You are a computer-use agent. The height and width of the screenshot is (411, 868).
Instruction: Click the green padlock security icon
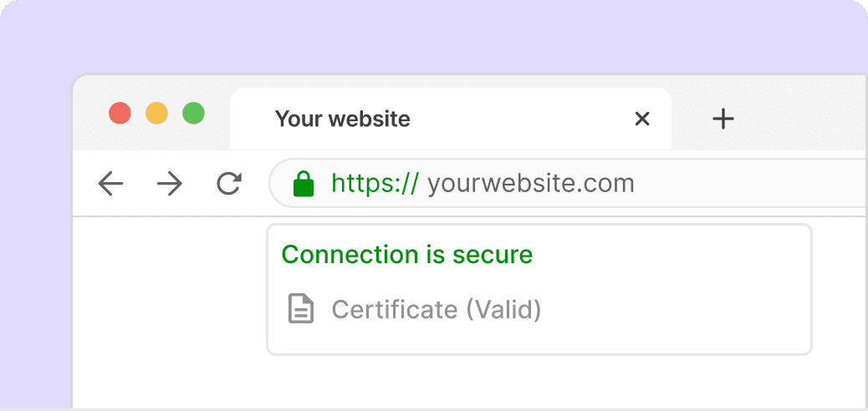304,184
